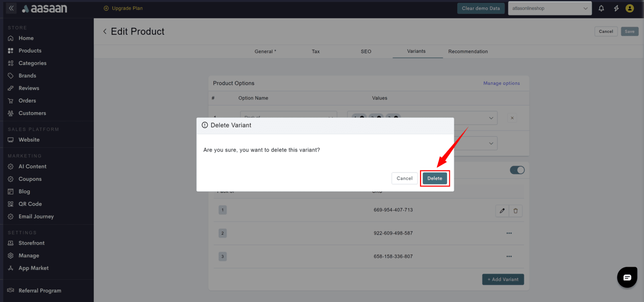This screenshot has height=302, width=644.
Task: Open the chat support widget
Action: [627, 277]
